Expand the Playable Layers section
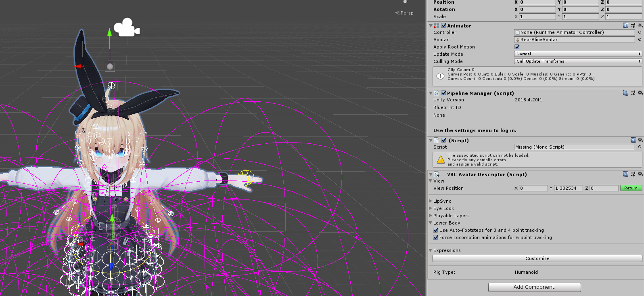Viewport: 644px width, 296px height. point(431,215)
